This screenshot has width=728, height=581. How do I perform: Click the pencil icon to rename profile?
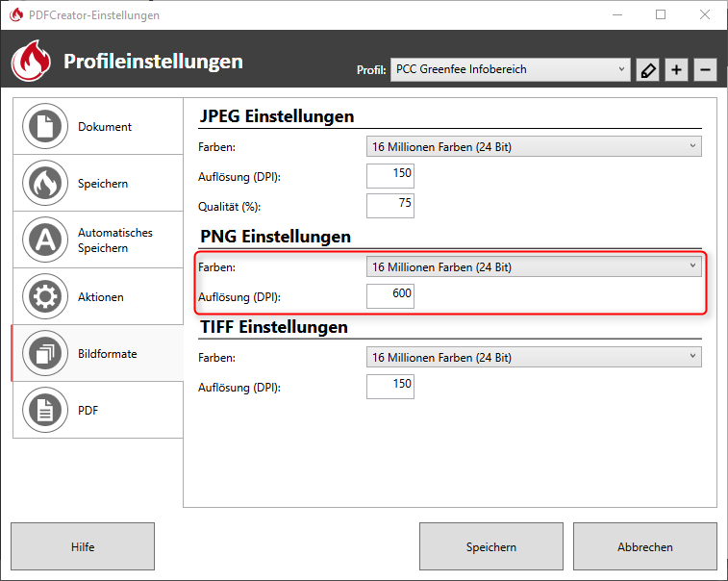(647, 70)
